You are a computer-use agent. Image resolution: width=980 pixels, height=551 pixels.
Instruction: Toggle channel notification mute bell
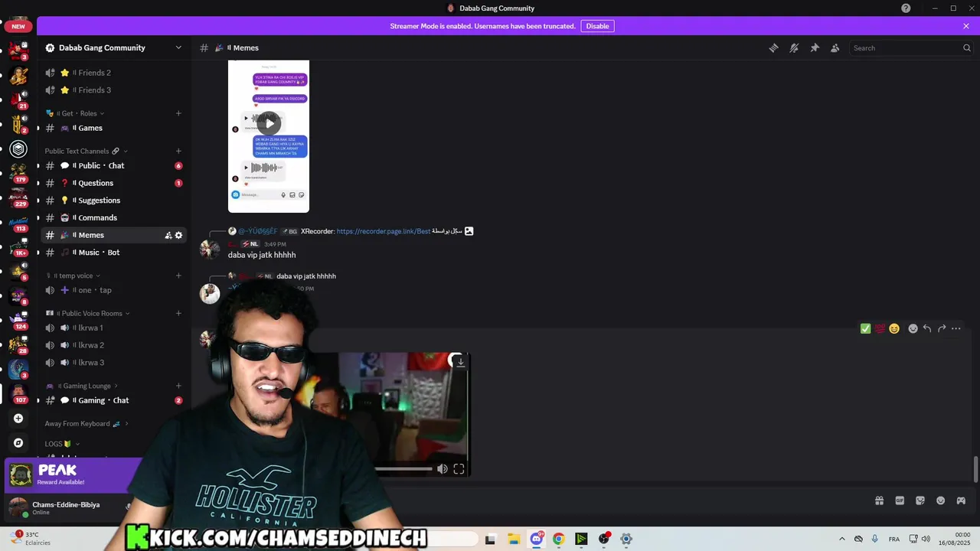tap(794, 47)
